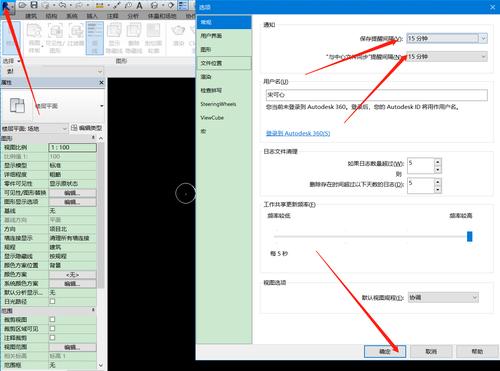Click the floor plan type thumbnail in Properties
500x371 pixels.
click(17, 106)
